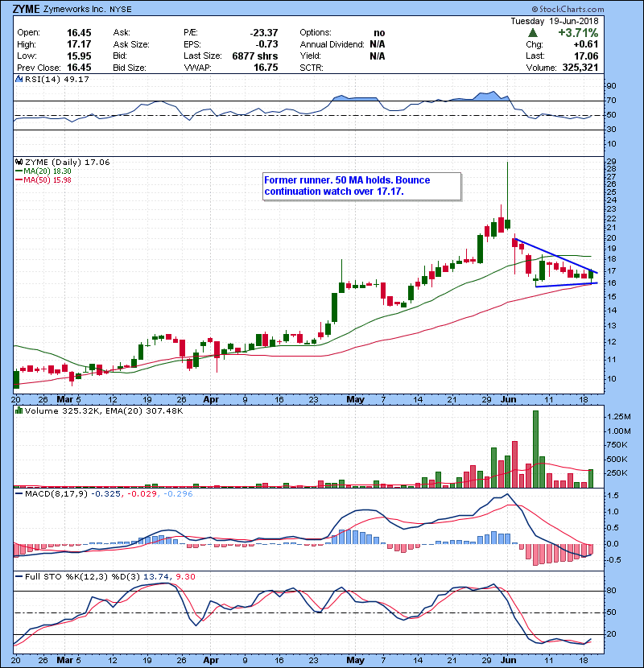The height and width of the screenshot is (668, 644).
Task: Click the Volume 325.32K, EMA(20) 307.48K label
Action: 104,410
